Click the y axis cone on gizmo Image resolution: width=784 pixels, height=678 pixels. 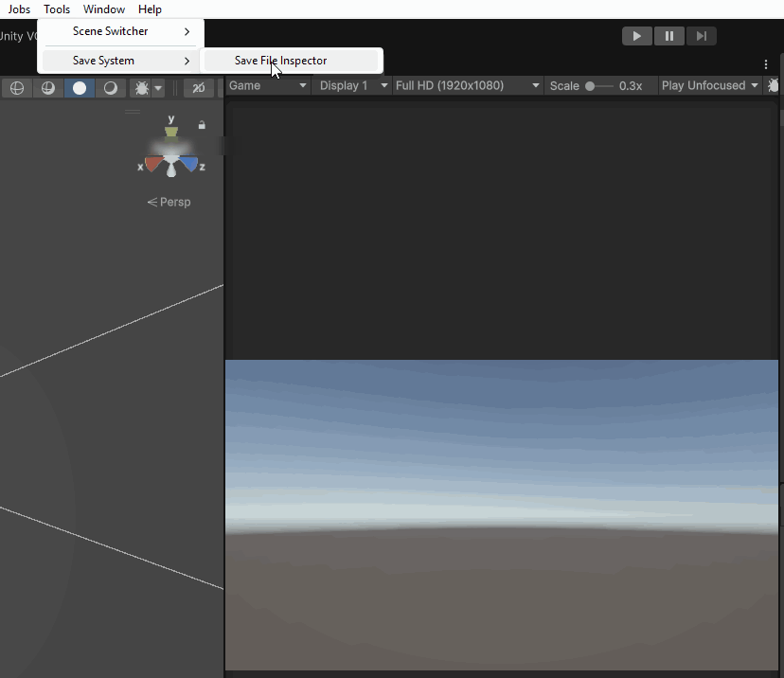171,131
